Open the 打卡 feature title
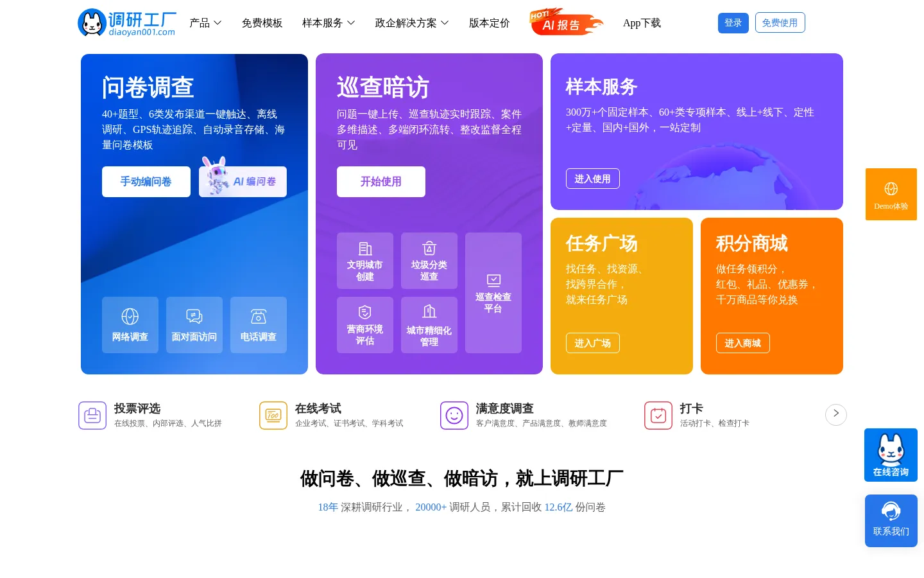 (692, 408)
